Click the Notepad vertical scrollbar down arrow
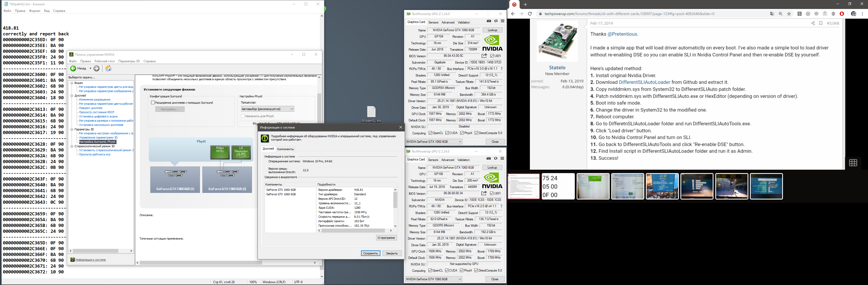The width and height of the screenshot is (868, 285). click(322, 277)
